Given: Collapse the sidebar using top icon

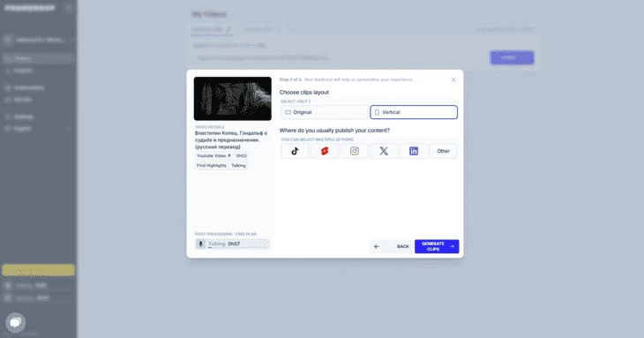Looking at the screenshot, I should 68,8.
